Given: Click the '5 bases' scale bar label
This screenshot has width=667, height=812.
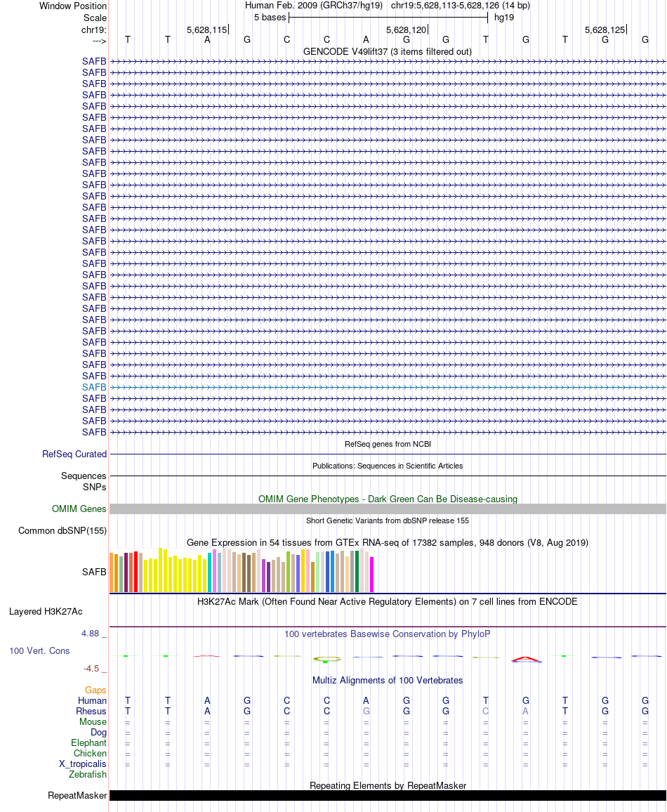Looking at the screenshot, I should tap(270, 18).
